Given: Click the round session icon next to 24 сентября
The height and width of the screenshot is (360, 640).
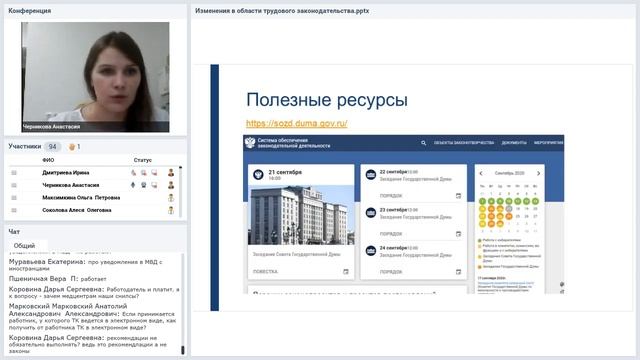Looking at the screenshot, I should (371, 251).
